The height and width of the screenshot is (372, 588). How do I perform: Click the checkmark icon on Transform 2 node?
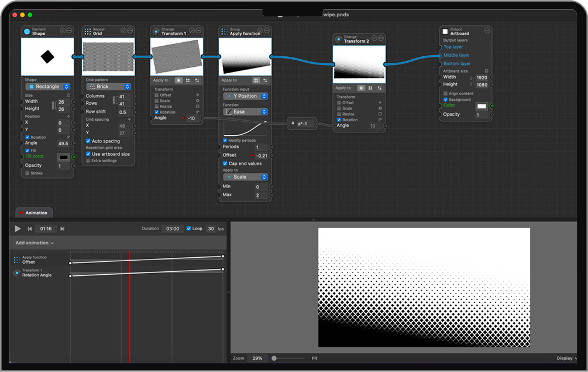[374, 38]
